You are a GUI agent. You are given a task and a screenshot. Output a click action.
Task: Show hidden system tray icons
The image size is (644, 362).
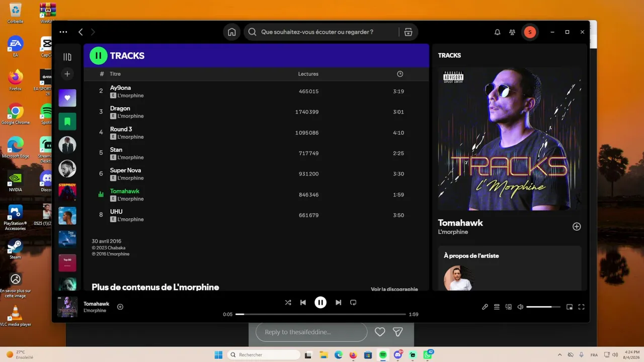click(x=559, y=355)
